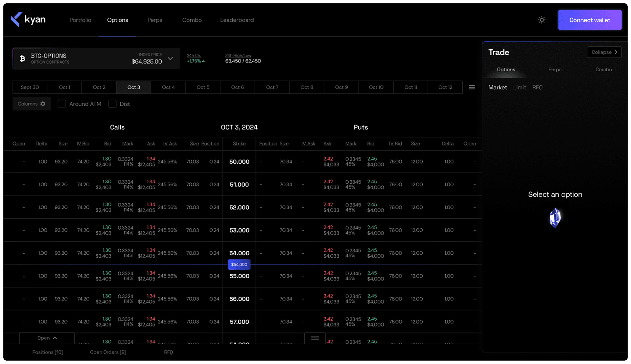Screen dimensions: 631x364
Task: Switch to the Perps navigation tab
Action: (154, 20)
